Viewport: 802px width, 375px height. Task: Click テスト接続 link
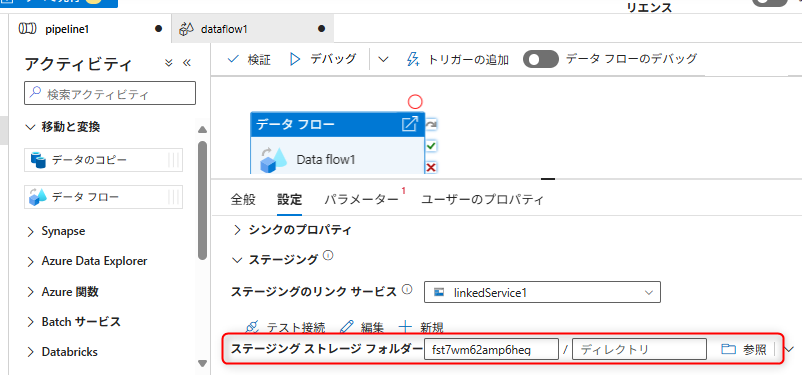[x=285, y=327]
